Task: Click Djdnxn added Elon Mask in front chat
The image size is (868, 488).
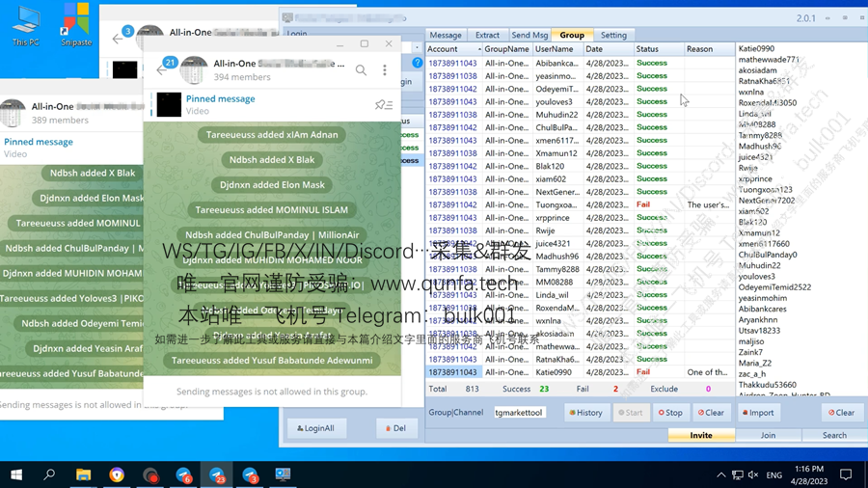Action: (272, 185)
